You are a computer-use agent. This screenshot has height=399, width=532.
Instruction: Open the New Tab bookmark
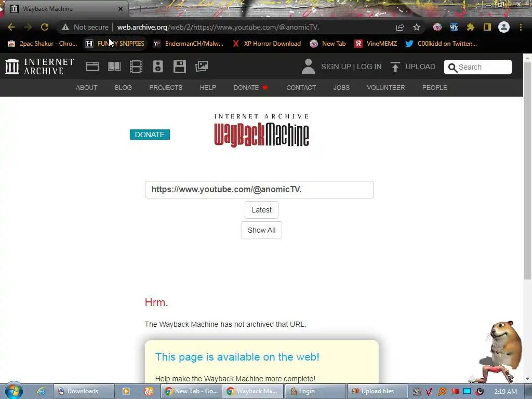coord(328,44)
